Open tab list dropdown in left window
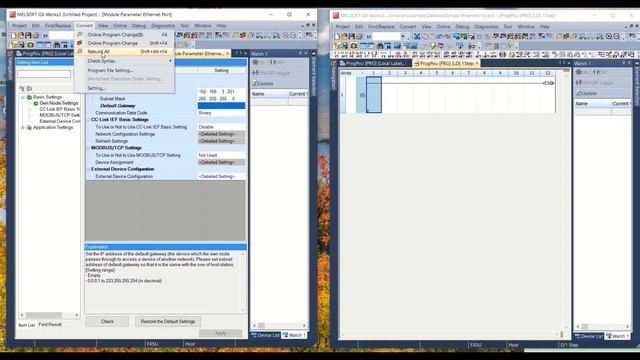 click(x=245, y=53)
